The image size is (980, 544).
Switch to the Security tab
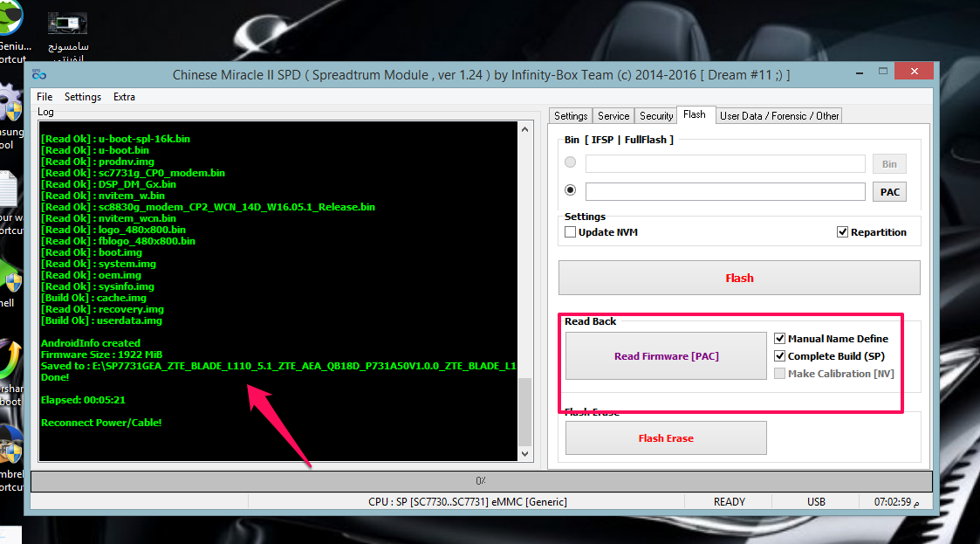656,115
